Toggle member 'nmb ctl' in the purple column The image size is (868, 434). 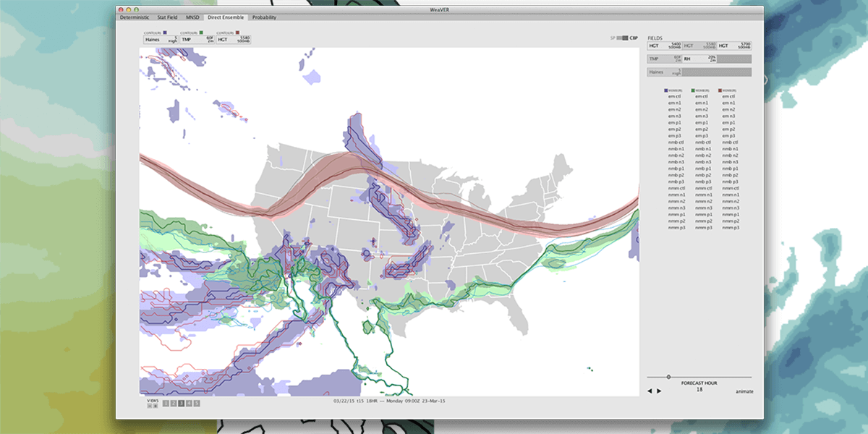coord(675,142)
